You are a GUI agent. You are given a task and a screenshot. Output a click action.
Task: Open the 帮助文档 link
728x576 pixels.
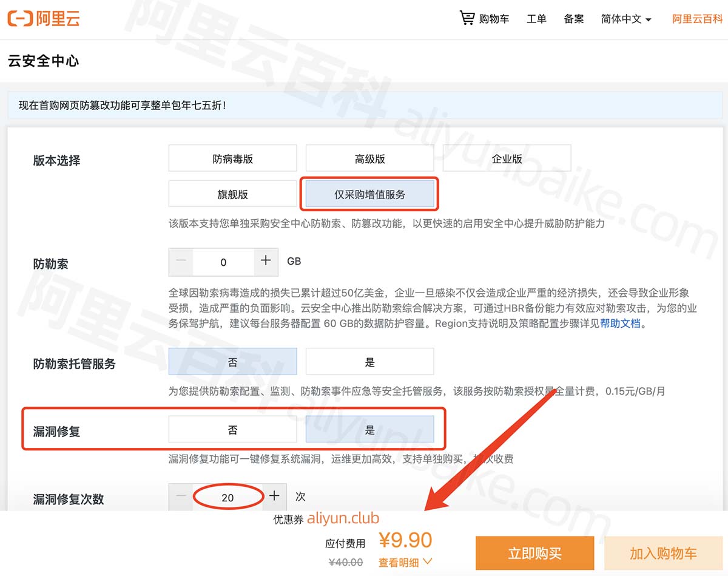point(621,324)
